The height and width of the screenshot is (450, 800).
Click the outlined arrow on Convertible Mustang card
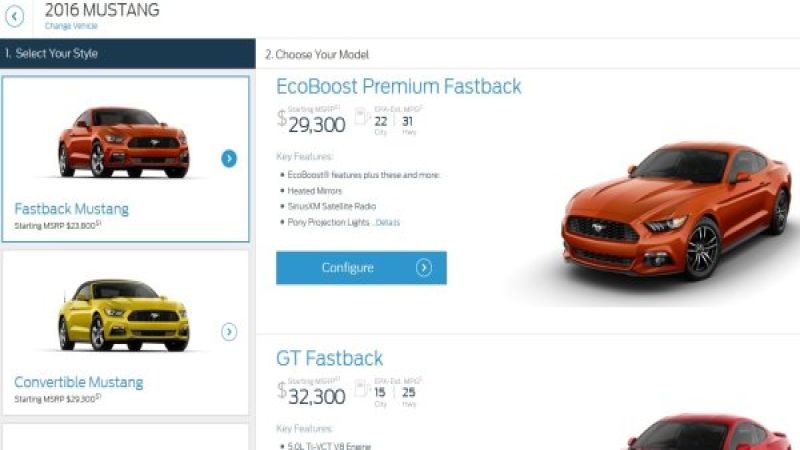[x=229, y=332]
